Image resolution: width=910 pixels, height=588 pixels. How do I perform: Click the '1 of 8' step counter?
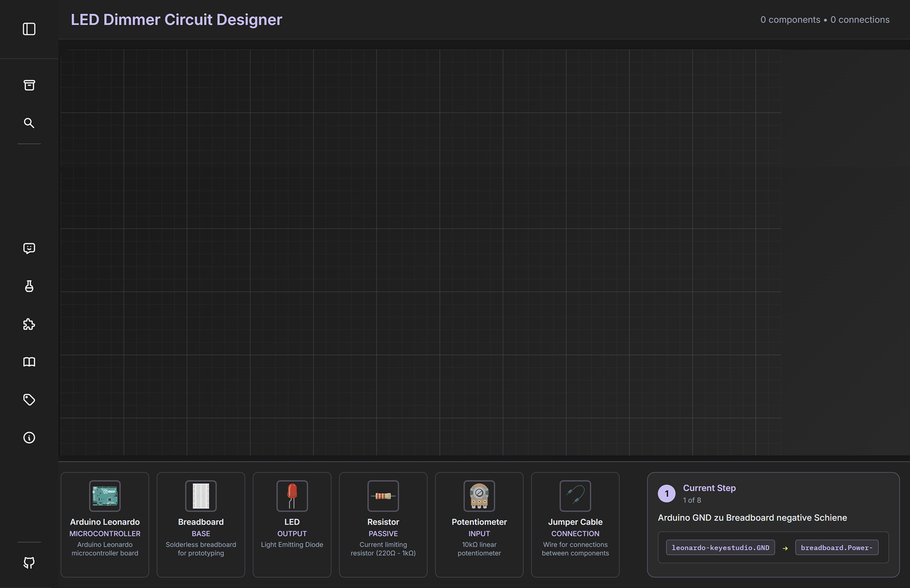coord(692,500)
